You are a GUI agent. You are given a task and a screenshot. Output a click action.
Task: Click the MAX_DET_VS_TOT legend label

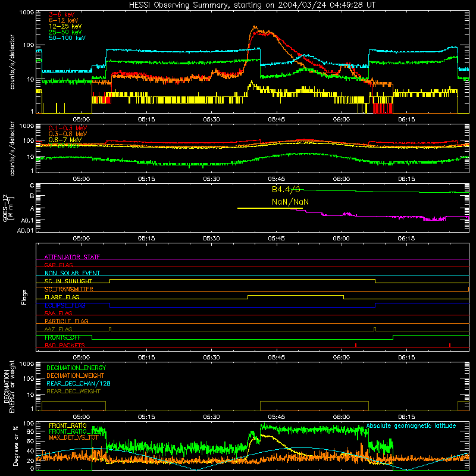pyautogui.click(x=74, y=437)
